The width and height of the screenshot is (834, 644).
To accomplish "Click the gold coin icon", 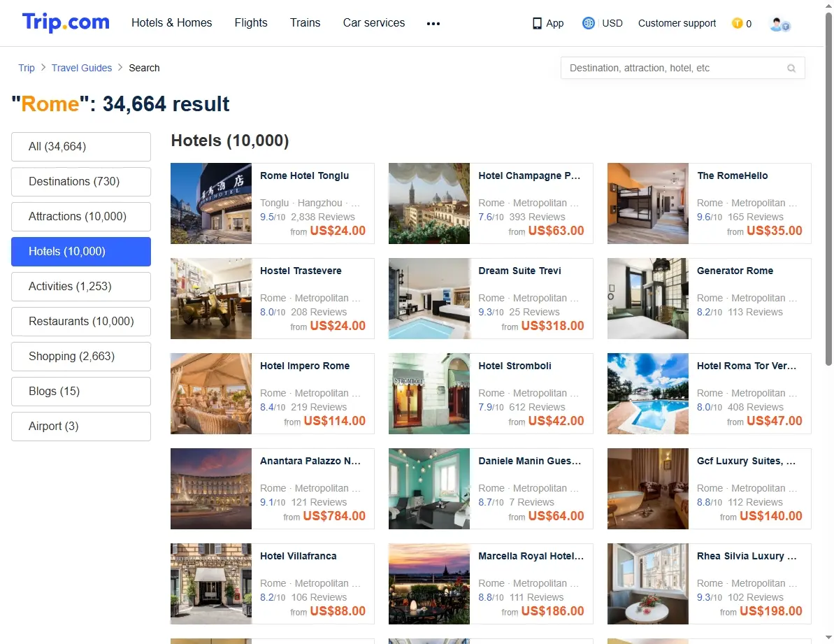I will [738, 23].
